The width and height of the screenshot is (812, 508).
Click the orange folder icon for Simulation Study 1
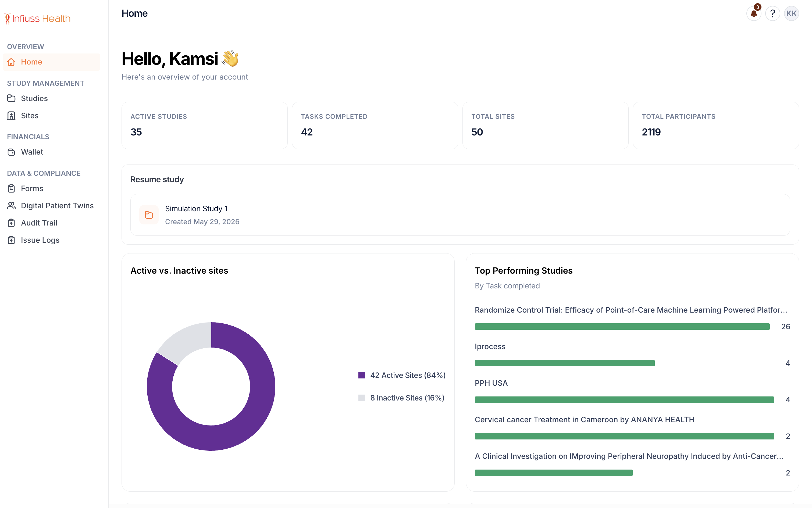point(149,215)
